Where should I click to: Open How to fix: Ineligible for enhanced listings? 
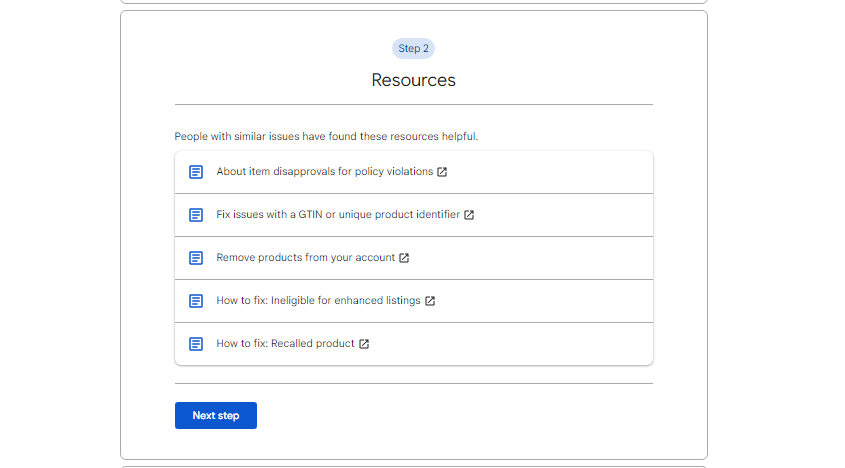coord(318,300)
